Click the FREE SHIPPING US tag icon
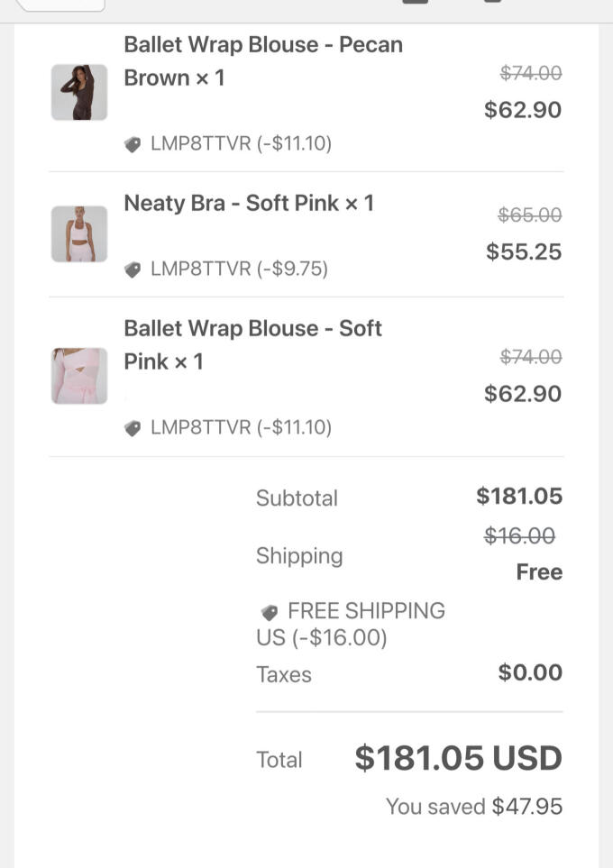The height and width of the screenshot is (868, 613). [x=269, y=612]
